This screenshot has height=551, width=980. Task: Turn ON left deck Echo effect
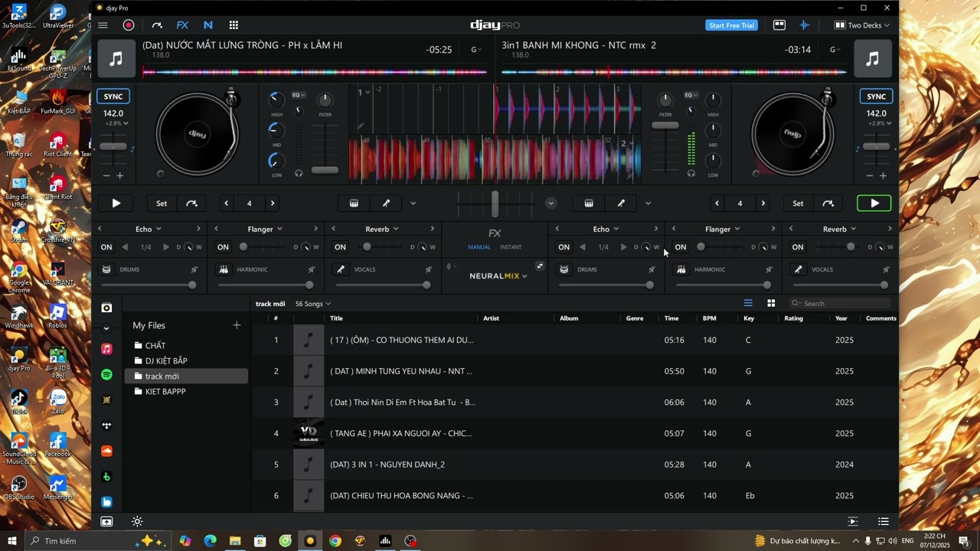point(106,247)
